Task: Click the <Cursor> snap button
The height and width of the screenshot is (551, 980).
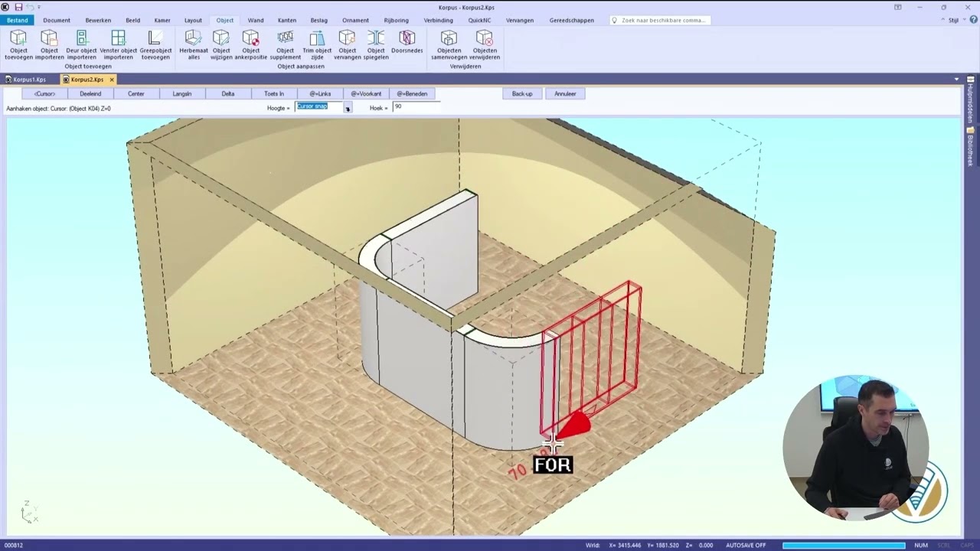Action: click(x=44, y=93)
